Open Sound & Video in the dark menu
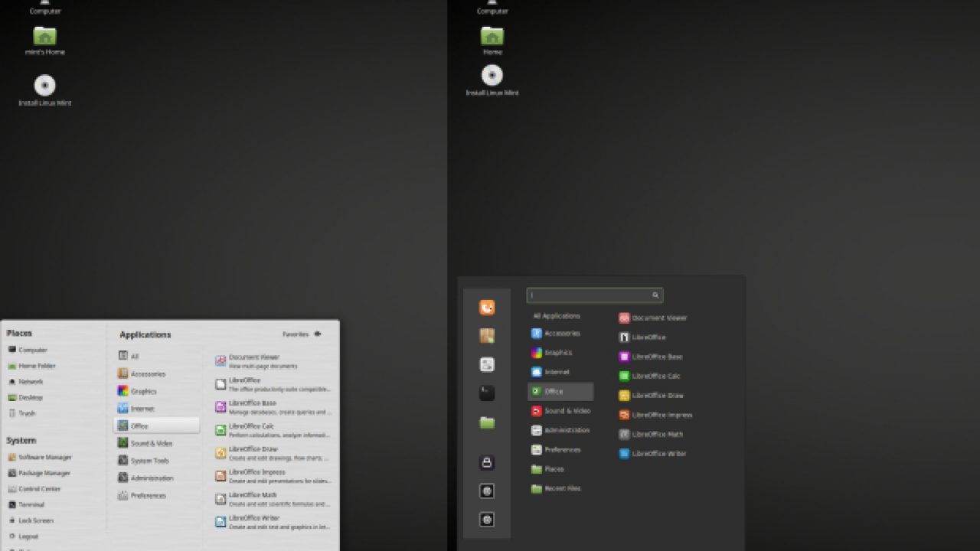 tap(560, 411)
